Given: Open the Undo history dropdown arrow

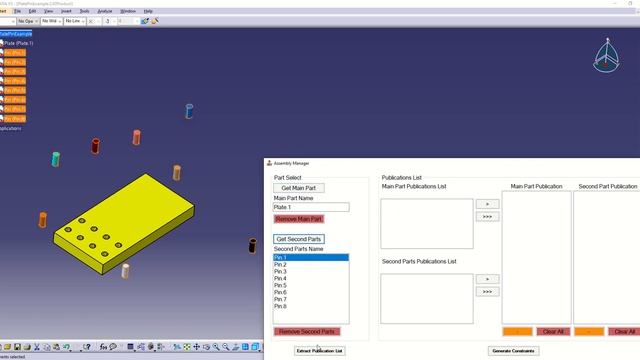Looking at the screenshot, I should [71, 350].
